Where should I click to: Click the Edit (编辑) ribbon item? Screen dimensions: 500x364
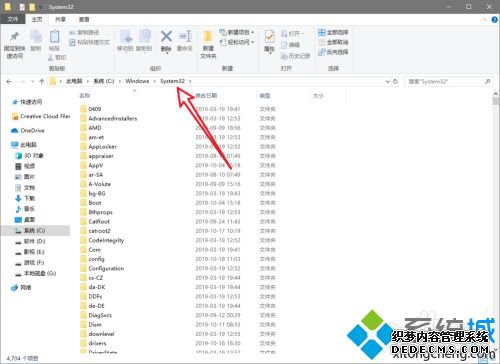pos(291,45)
